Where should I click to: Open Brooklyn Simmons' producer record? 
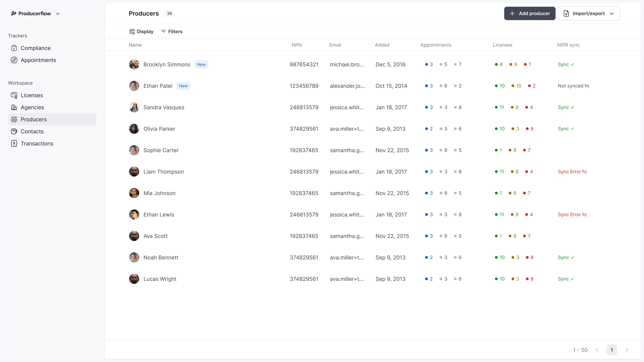167,64
